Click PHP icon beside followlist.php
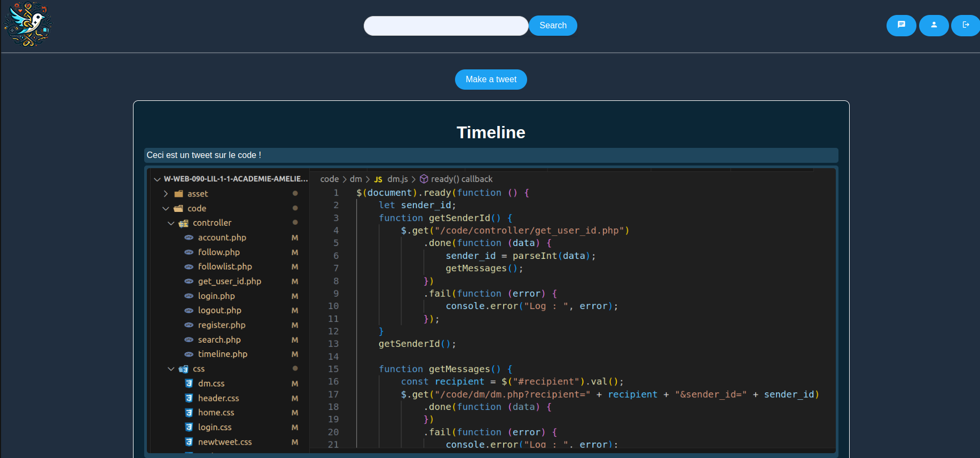 tap(189, 266)
